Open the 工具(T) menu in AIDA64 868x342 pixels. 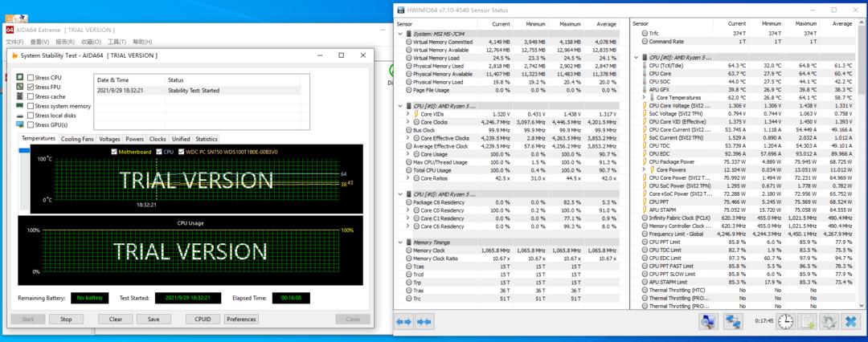117,42
